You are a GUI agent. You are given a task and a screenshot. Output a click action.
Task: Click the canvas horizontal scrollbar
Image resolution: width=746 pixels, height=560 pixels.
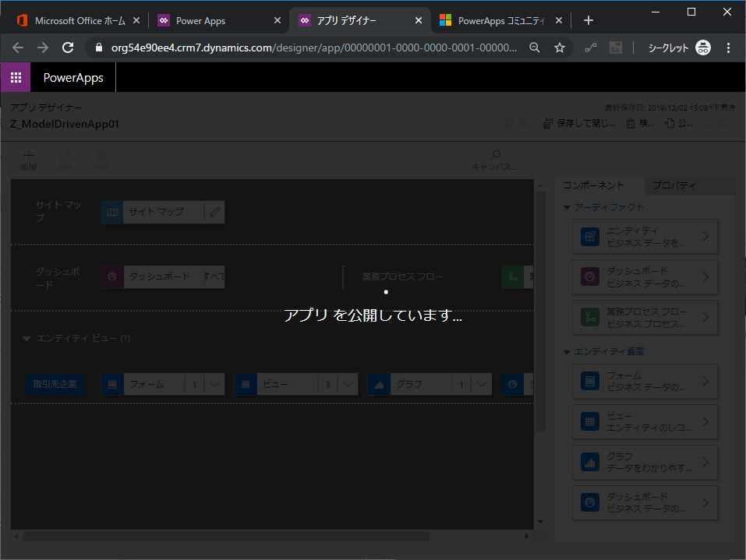coord(226,536)
